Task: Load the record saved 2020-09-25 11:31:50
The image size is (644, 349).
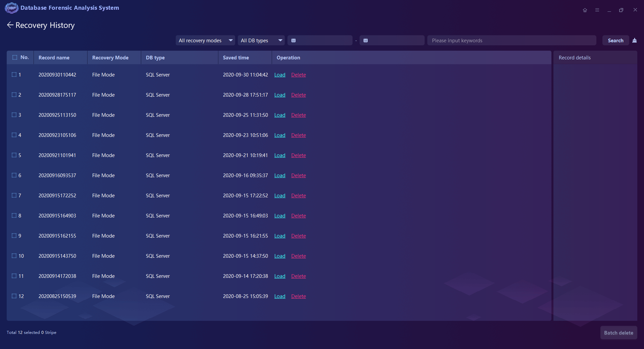Action: click(280, 115)
